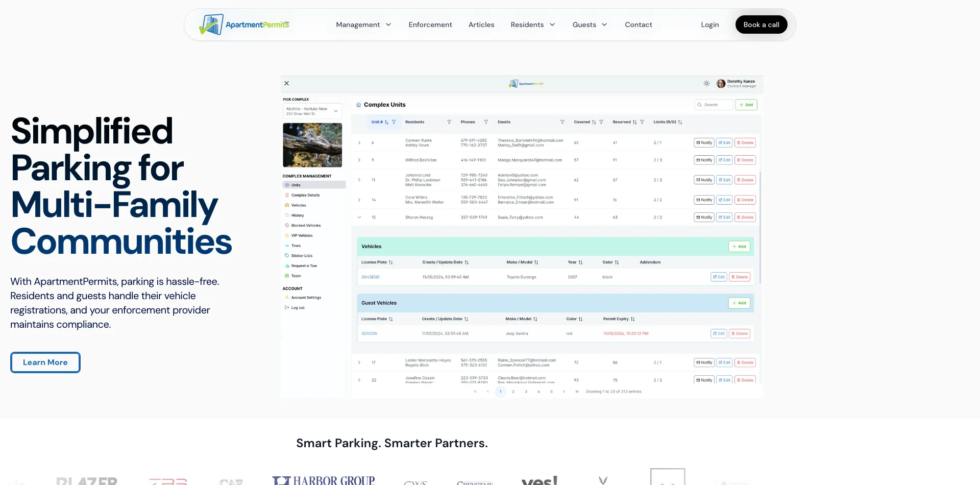980x485 pixels.
Task: Click the Search field above Complex Units
Action: click(713, 105)
